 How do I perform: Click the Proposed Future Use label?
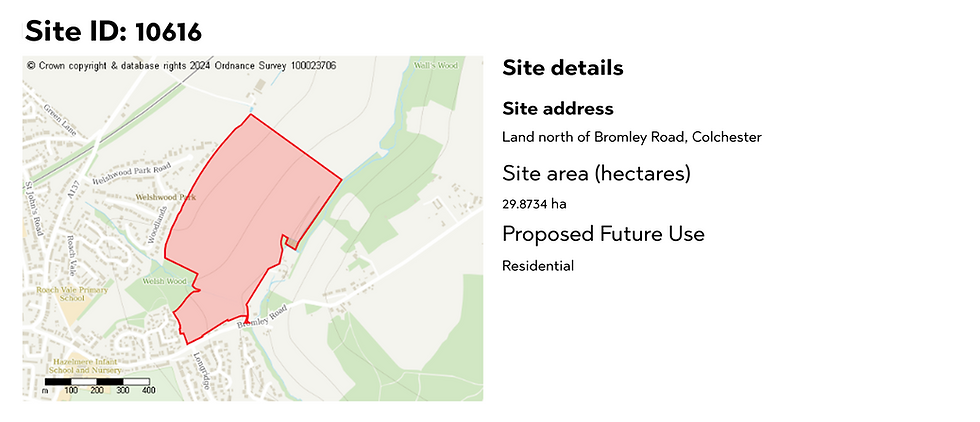tap(603, 234)
